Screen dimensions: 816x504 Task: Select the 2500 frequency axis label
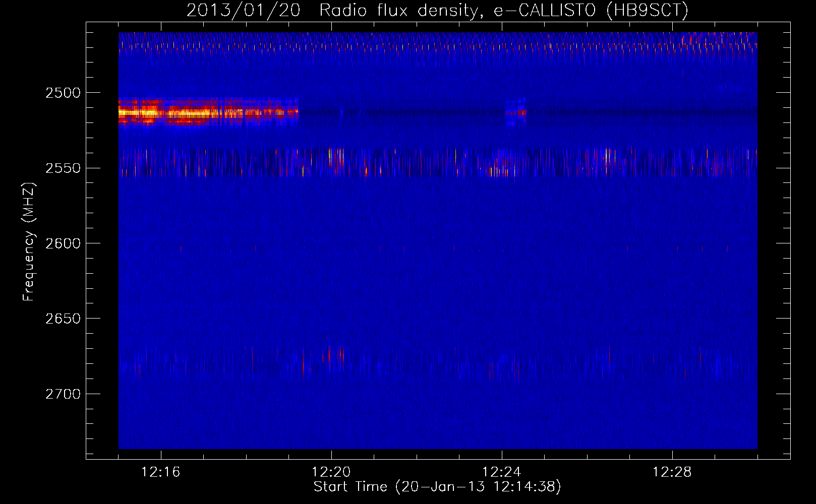point(63,93)
